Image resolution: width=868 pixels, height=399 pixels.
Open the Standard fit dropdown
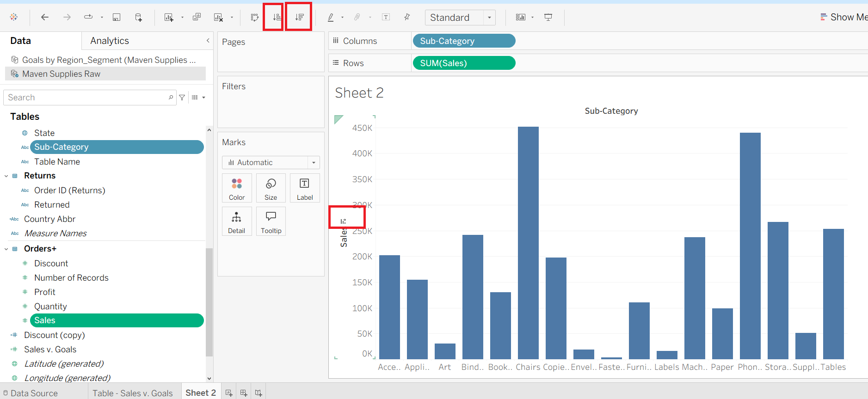pyautogui.click(x=460, y=18)
